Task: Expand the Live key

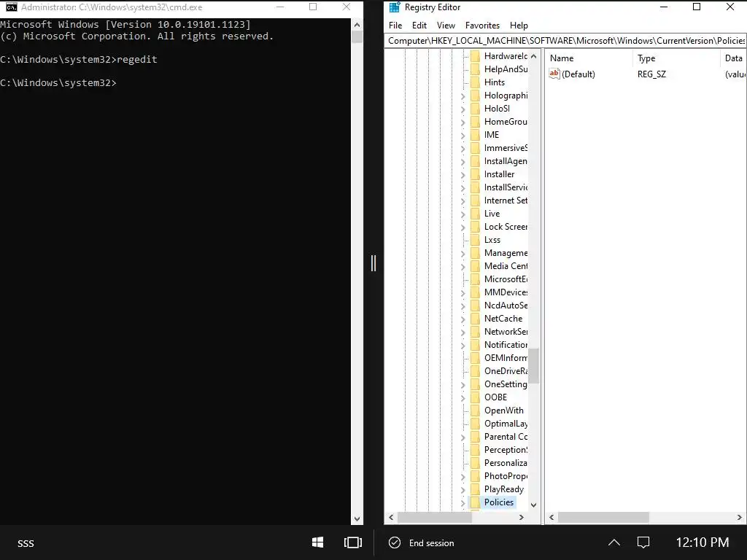Action: pos(462,214)
